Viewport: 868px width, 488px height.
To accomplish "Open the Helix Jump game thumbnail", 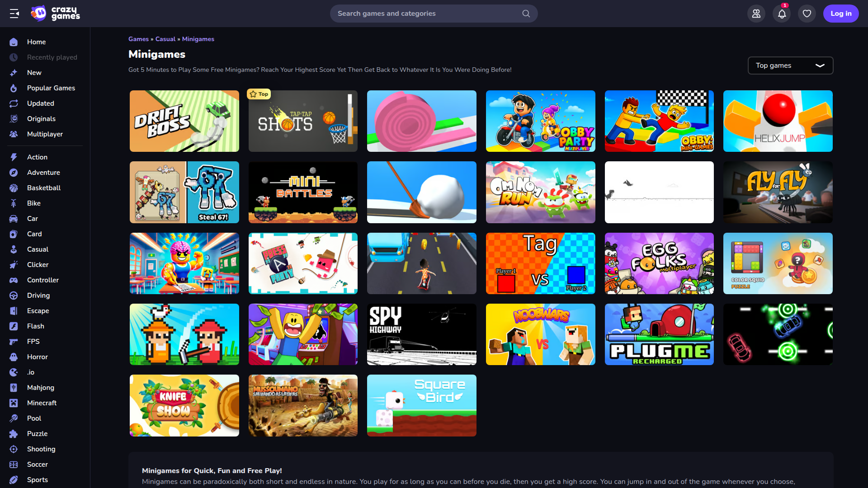I will 778,121.
